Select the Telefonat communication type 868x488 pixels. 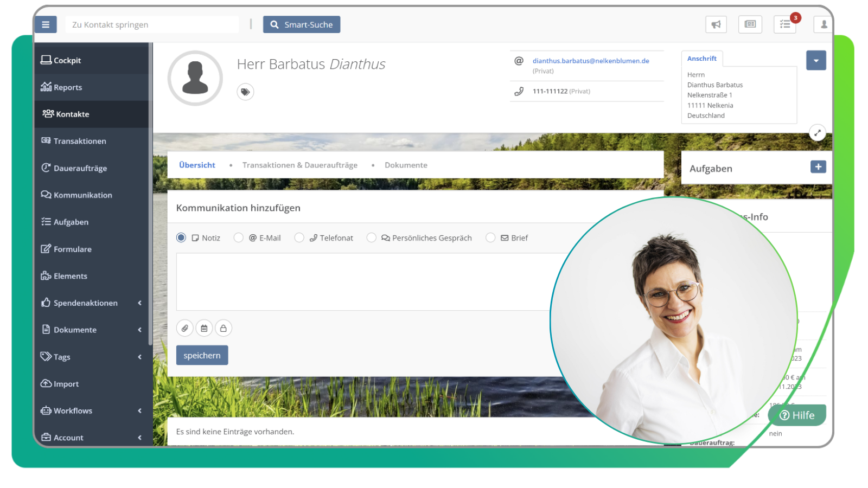pos(299,237)
